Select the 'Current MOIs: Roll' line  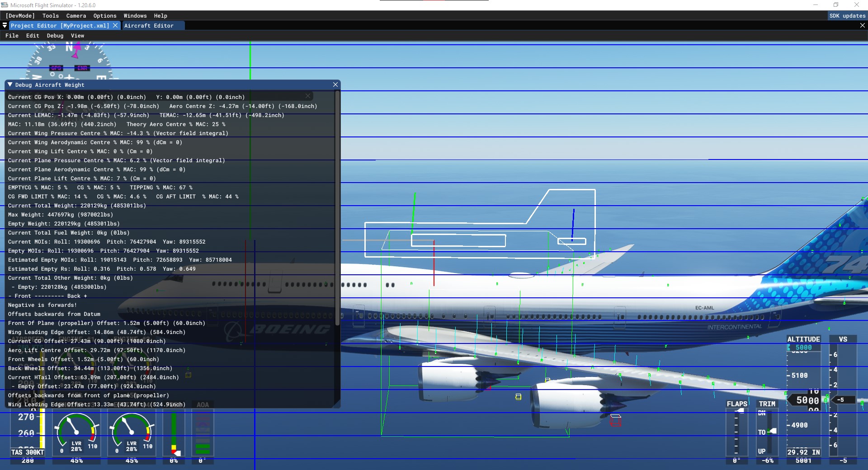tap(107, 242)
